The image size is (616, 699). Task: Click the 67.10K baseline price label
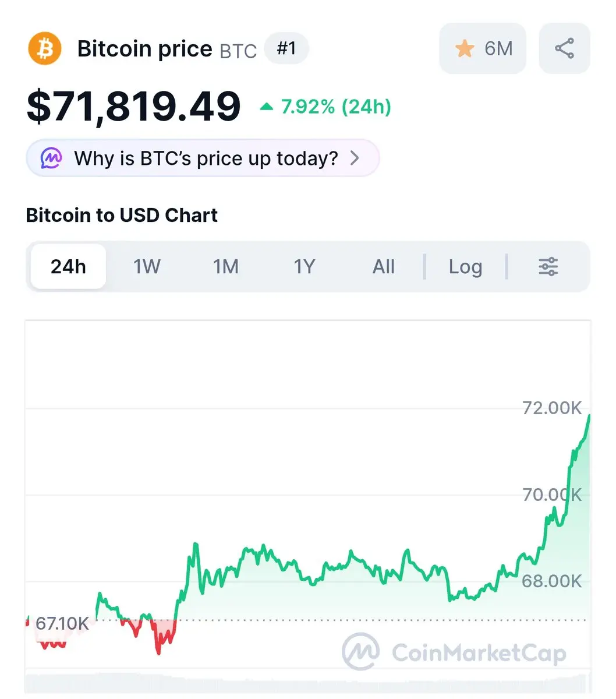[62, 623]
